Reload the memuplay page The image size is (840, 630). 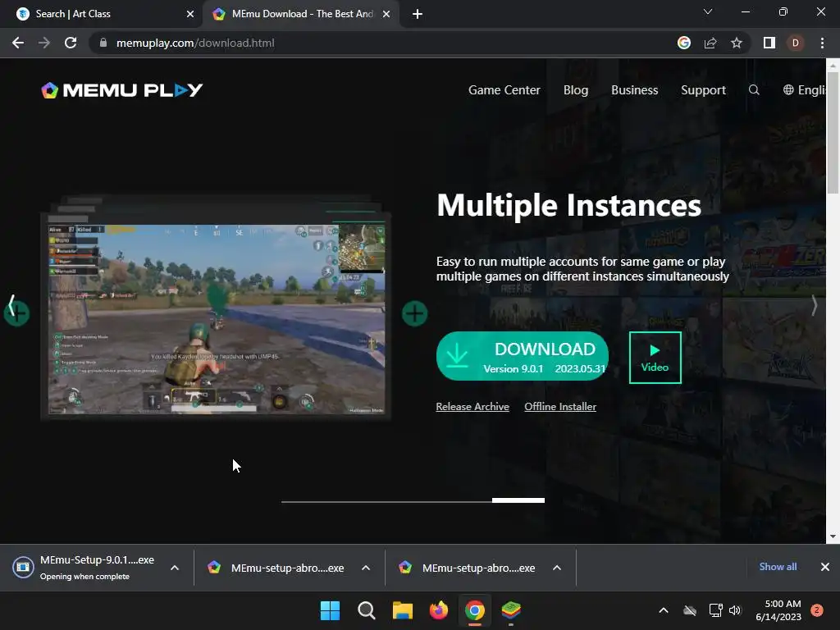pos(71,43)
